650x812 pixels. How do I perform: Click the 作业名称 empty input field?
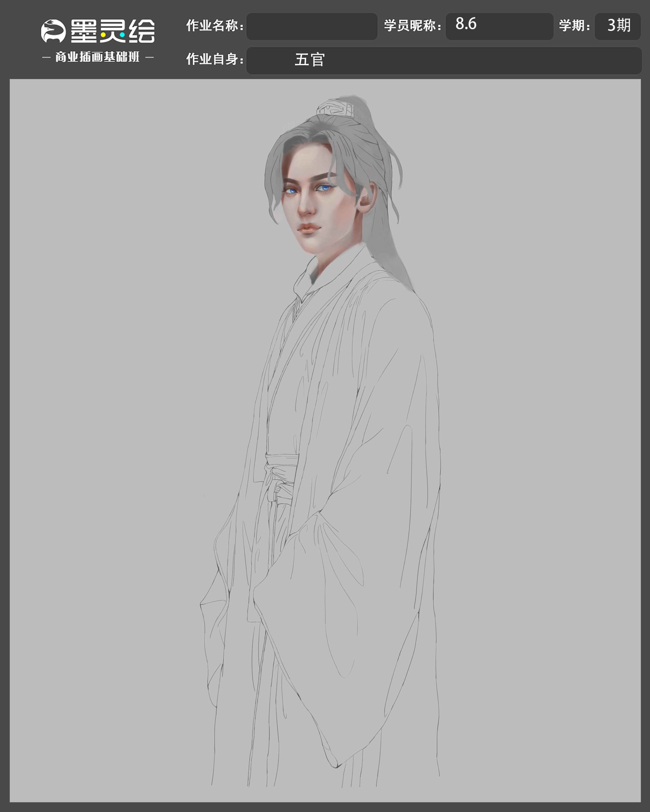[x=312, y=26]
